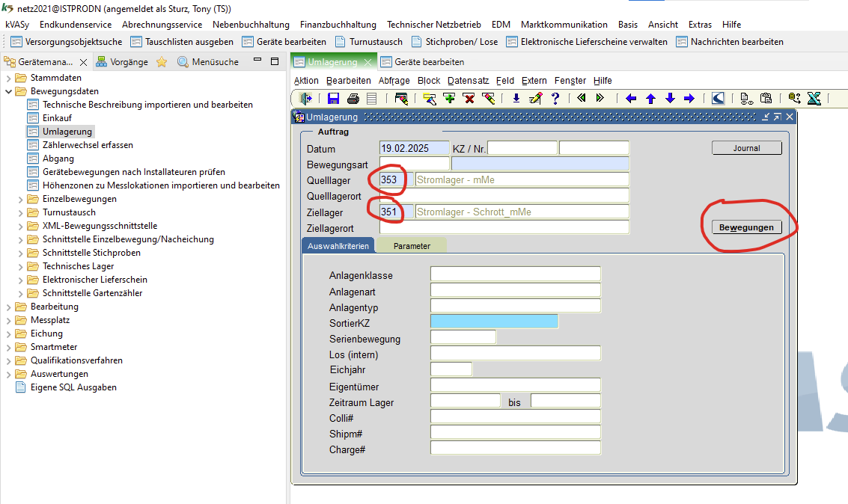Click the SortierKZ blue input field
848x504 pixels.
click(494, 322)
